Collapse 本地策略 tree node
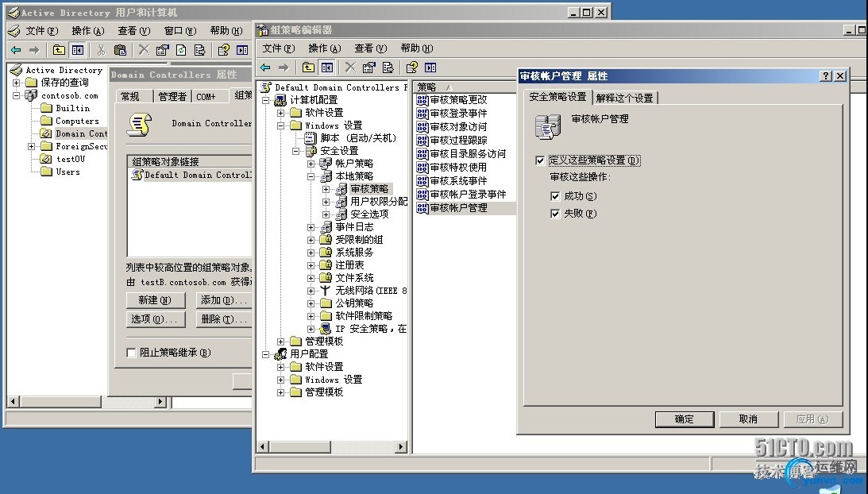 tap(311, 176)
